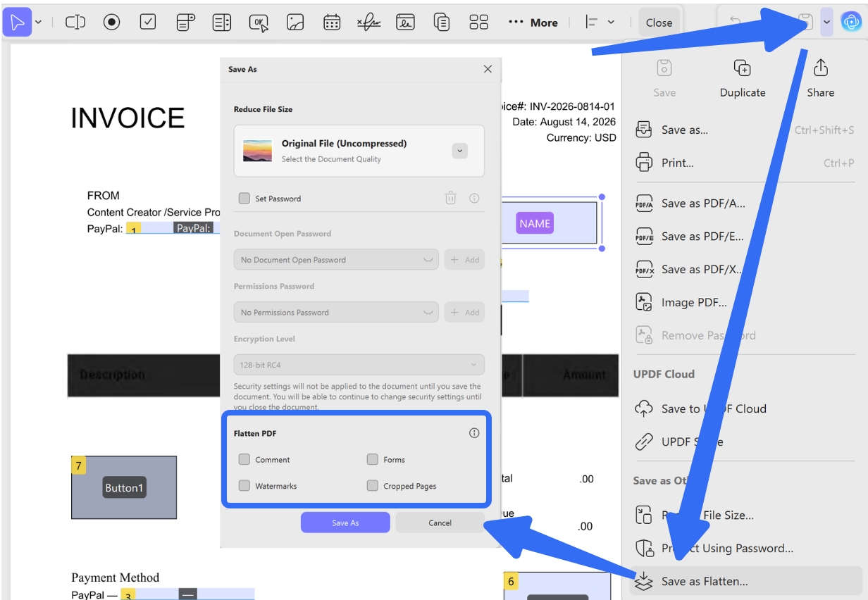Choose Protect Using Password... entry
Viewport: 868px width, 600px height.
[x=745, y=548]
